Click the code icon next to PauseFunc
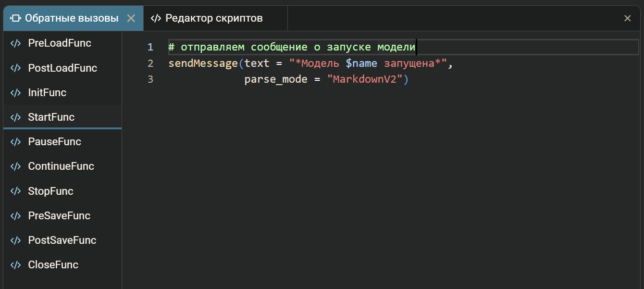The width and height of the screenshot is (644, 289). (15, 142)
